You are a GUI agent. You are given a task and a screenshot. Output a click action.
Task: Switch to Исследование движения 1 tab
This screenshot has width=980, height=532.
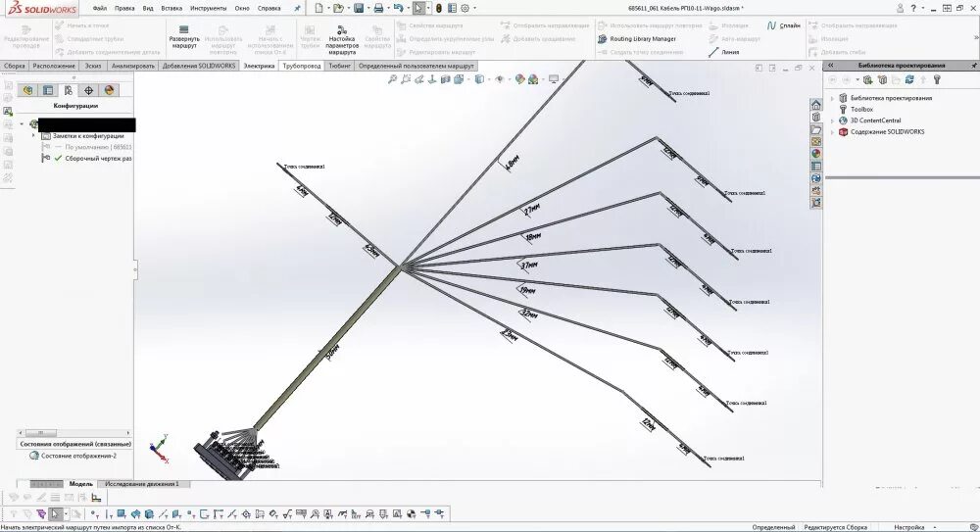[142, 484]
